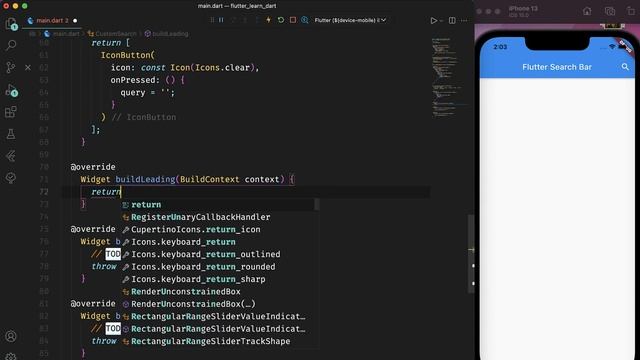Viewport: 640px width, 360px height.
Task: Open the Manage gear in activity bar
Action: (x=11, y=356)
